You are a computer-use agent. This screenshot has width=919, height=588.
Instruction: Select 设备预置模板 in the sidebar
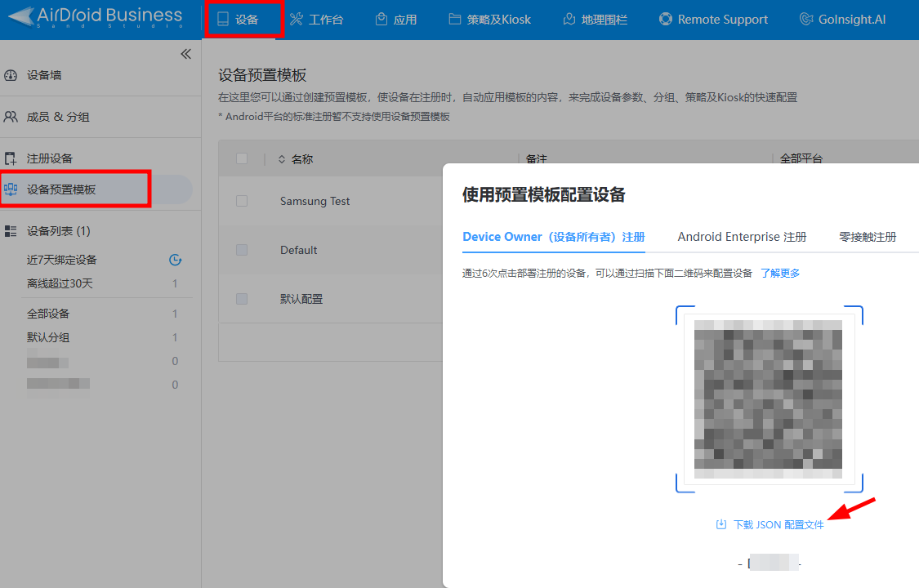[x=61, y=189]
